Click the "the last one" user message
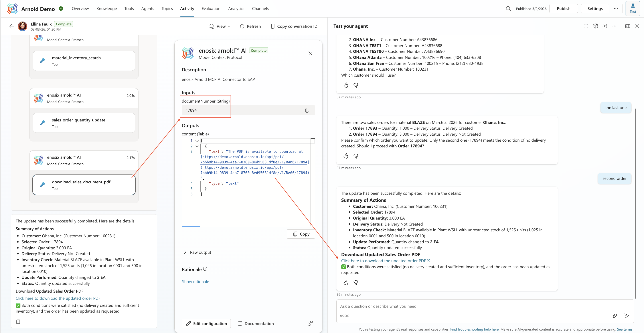This screenshot has width=644, height=333. [616, 108]
